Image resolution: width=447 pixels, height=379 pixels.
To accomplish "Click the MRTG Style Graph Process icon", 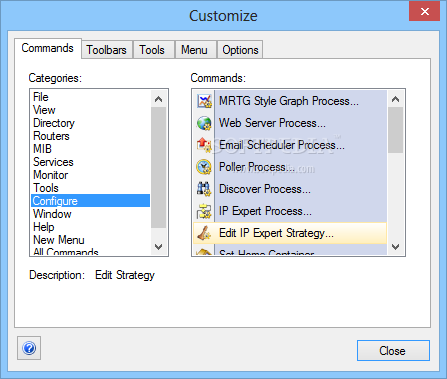I will pos(204,101).
